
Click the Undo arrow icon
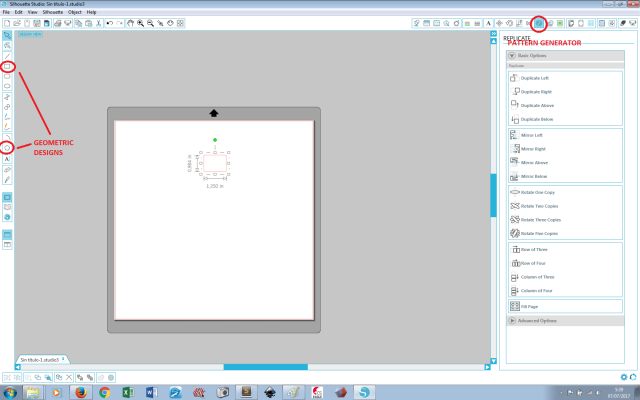[x=109, y=23]
